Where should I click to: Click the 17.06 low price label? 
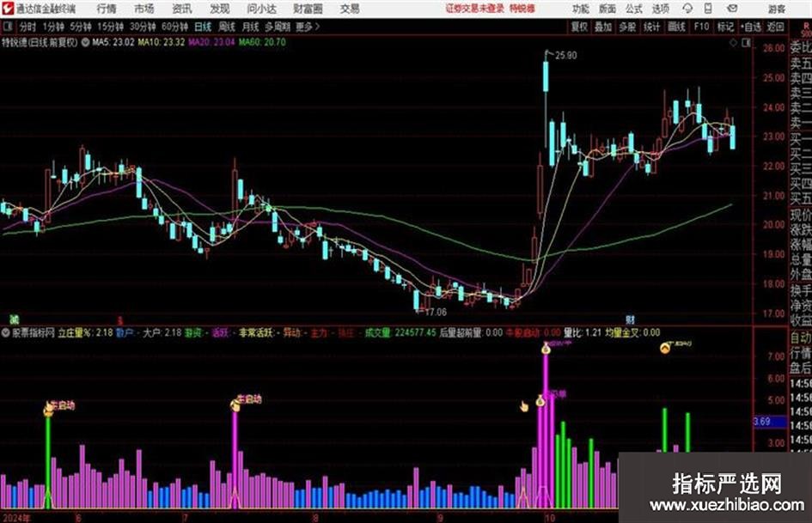(x=436, y=312)
